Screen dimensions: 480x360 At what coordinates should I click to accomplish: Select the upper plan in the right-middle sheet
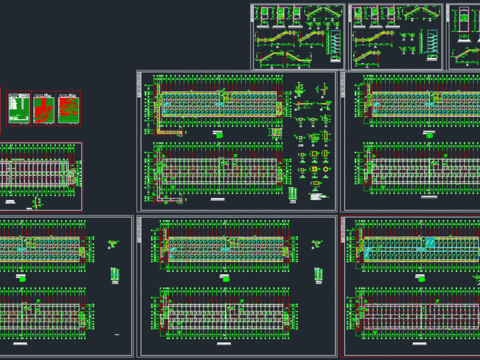[x=417, y=104]
